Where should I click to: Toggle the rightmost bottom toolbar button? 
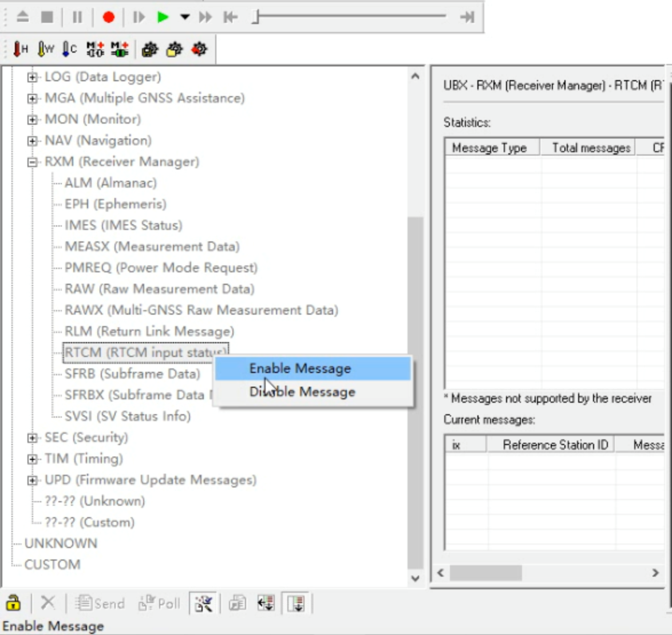(296, 603)
